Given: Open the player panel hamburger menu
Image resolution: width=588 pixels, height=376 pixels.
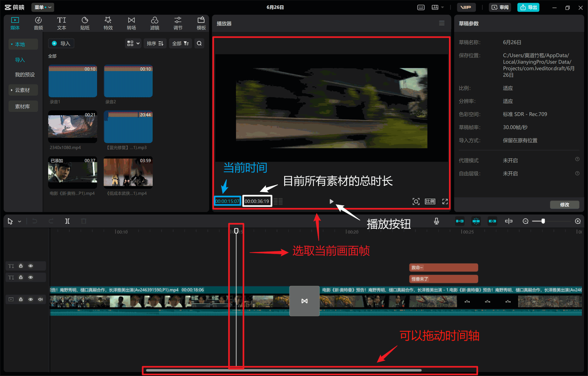Looking at the screenshot, I should (x=442, y=23).
